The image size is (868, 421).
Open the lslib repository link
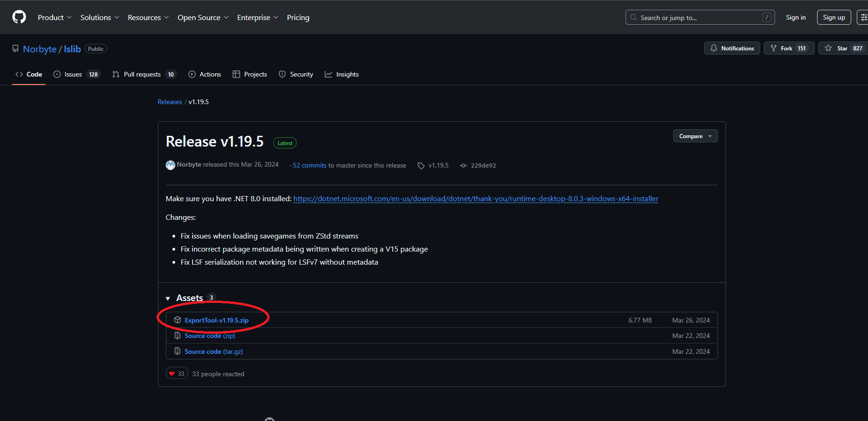pyautogui.click(x=72, y=49)
